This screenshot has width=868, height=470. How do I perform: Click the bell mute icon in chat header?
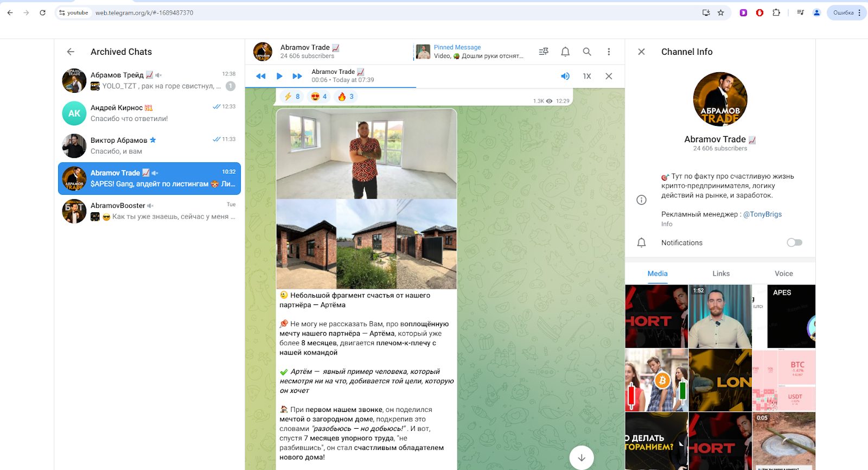coord(565,52)
